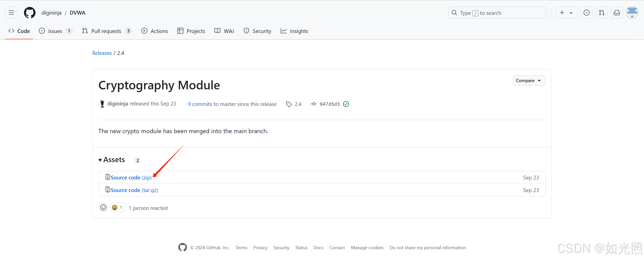The image size is (644, 259).
Task: Open the Privacy footer link
Action: (x=260, y=248)
